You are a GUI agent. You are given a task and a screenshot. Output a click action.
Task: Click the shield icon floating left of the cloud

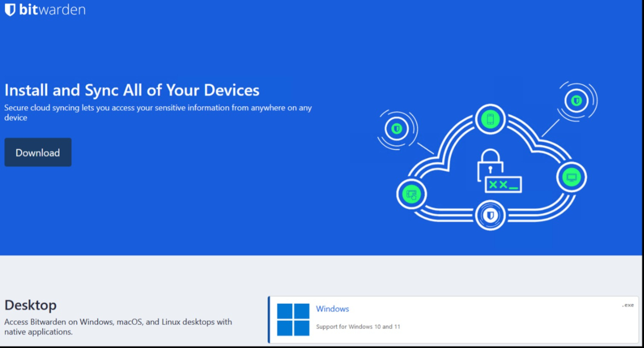click(x=397, y=127)
